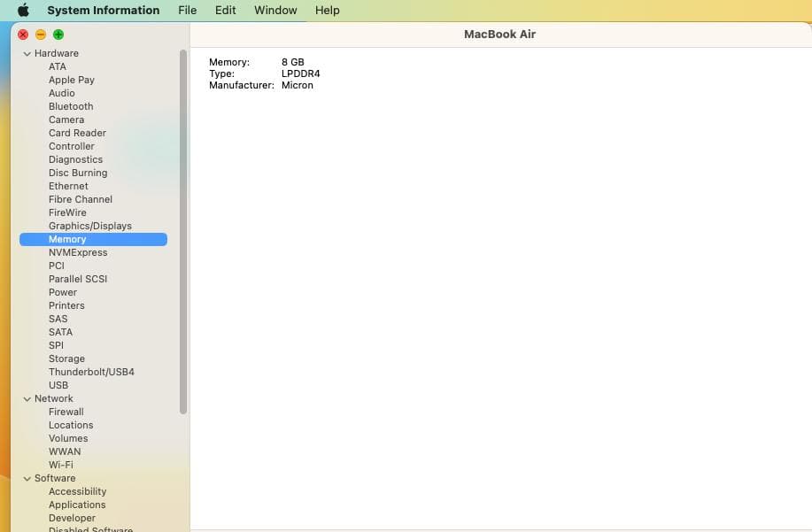The height and width of the screenshot is (532, 812).
Task: Collapse the Network section
Action: [27, 398]
